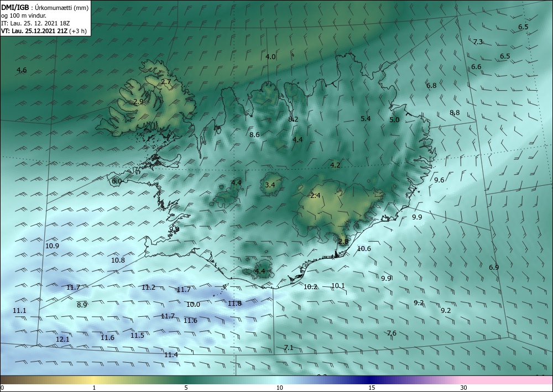The width and height of the screenshot is (553, 392).
Task: Click the 15 tick label on the color scale
Action: 372,388
